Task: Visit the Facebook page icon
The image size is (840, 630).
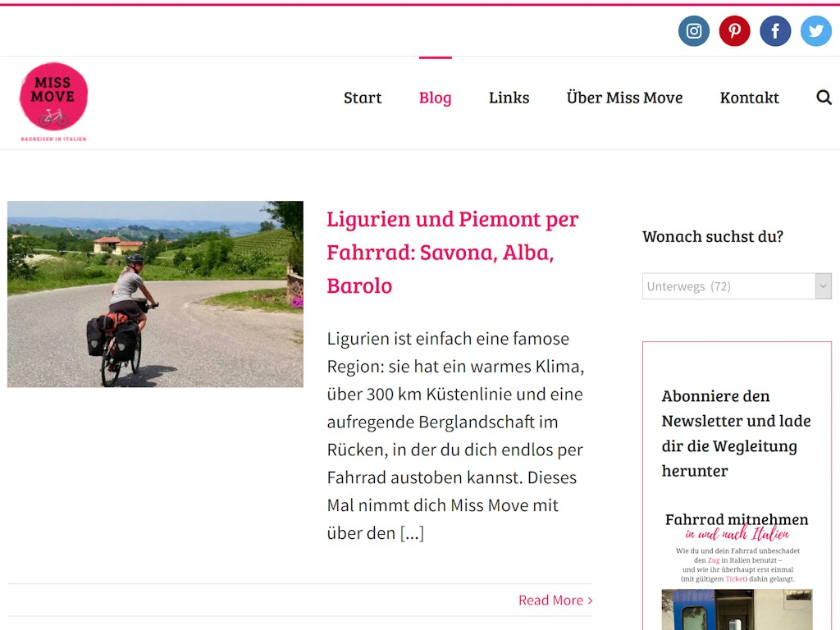Action: (775, 31)
